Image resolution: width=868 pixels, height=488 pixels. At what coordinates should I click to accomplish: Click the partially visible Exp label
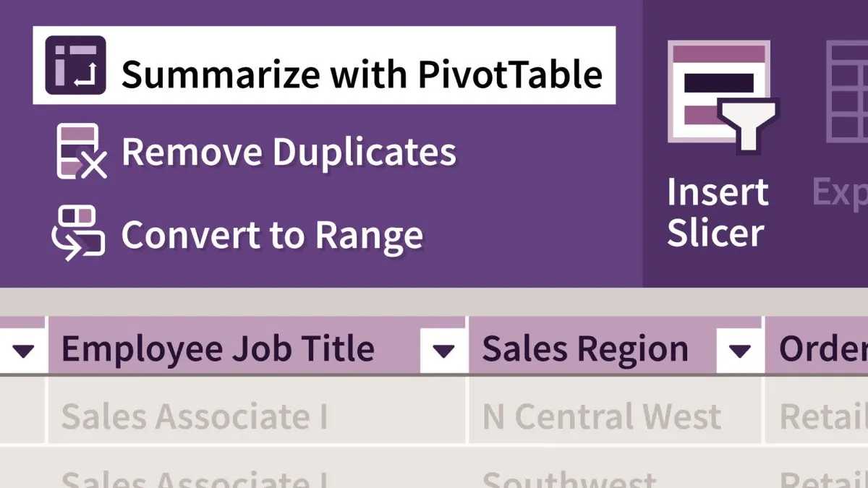(x=840, y=192)
